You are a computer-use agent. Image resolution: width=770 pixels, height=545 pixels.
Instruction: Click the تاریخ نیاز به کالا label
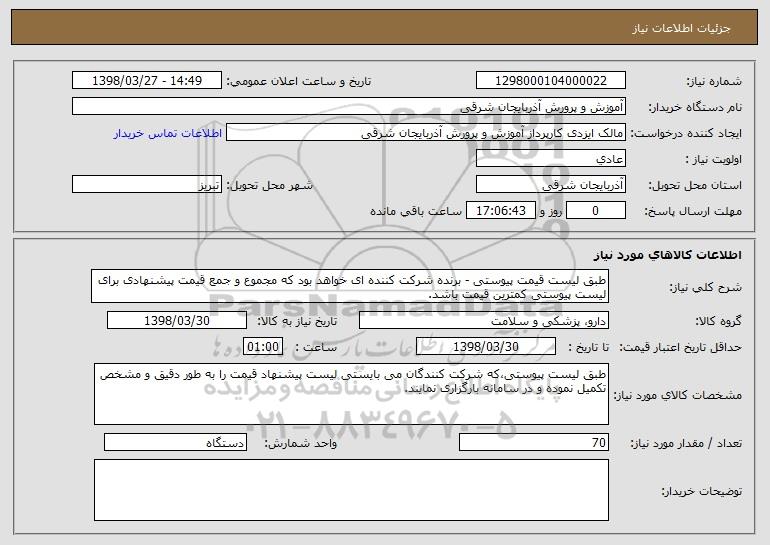click(297, 322)
